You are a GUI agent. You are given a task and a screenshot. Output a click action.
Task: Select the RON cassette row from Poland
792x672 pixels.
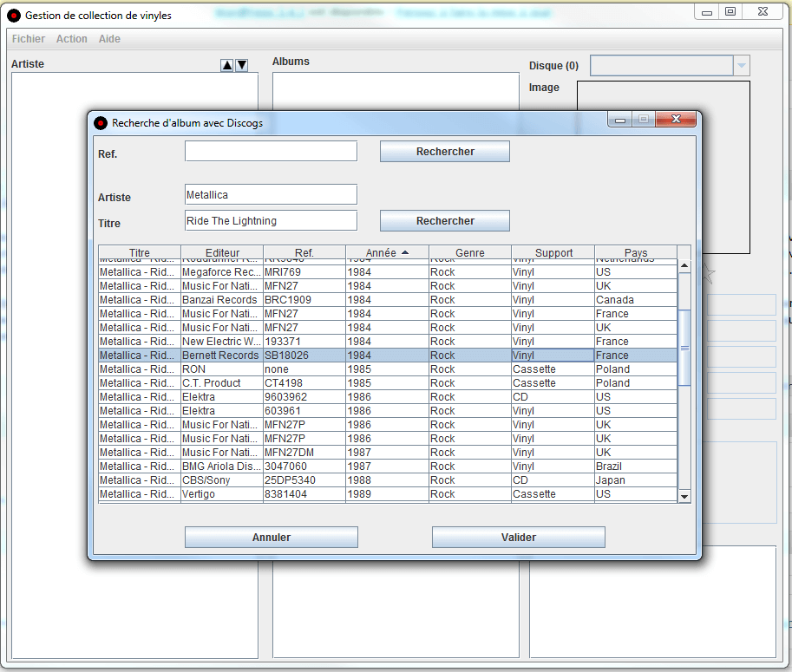(x=388, y=369)
